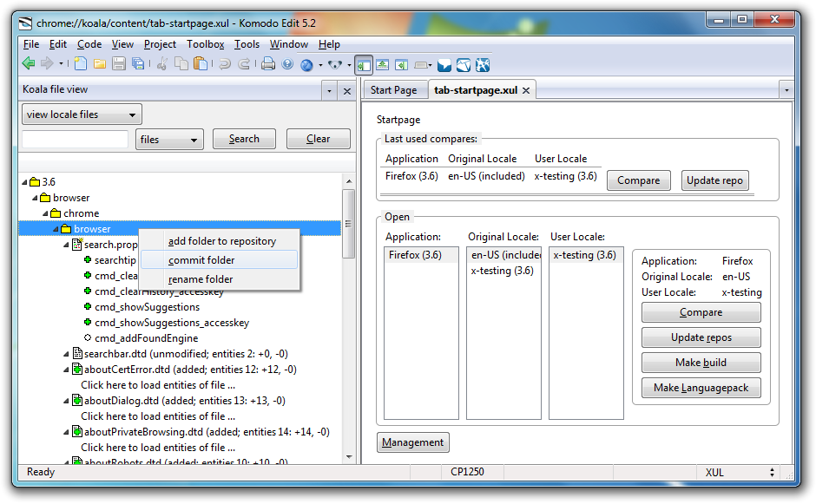The image size is (816, 504).
Task: Select x-testing (3.6) in Original Locale list
Action: coord(503,271)
